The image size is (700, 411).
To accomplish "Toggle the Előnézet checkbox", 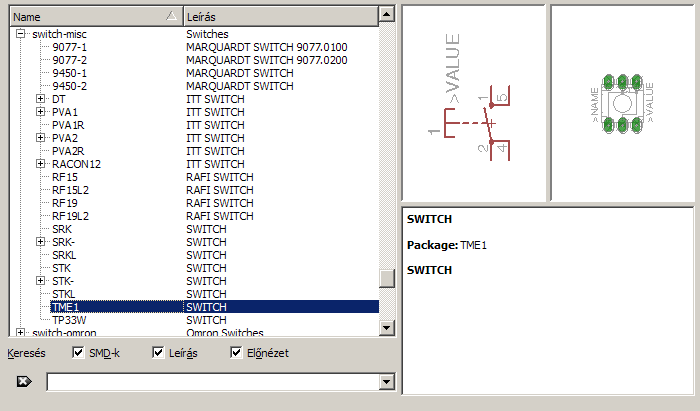I will coord(236,353).
